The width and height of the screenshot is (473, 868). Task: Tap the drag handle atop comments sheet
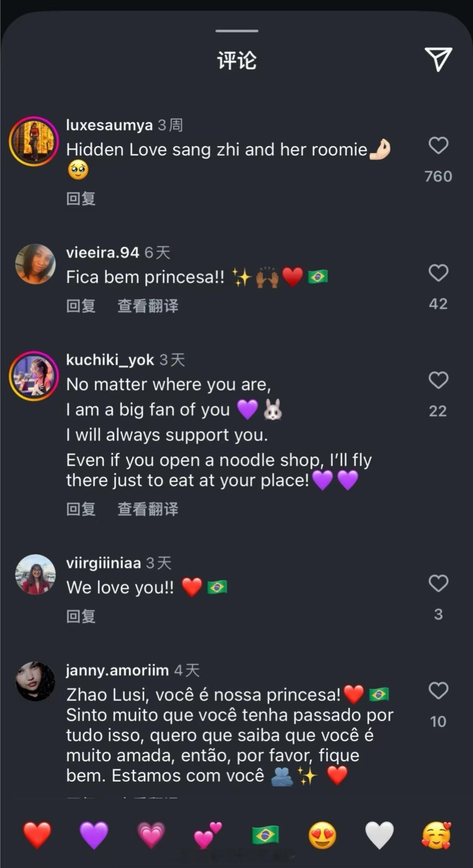pyautogui.click(x=236, y=31)
